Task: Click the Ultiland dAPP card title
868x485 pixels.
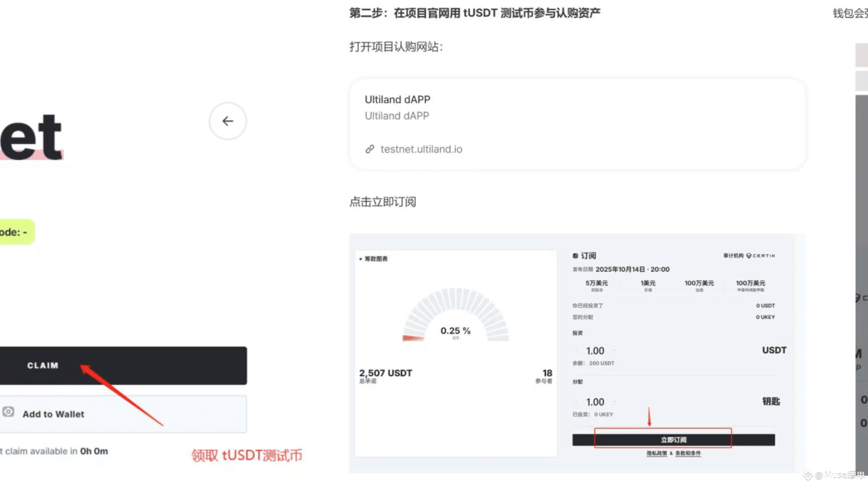Action: (397, 100)
